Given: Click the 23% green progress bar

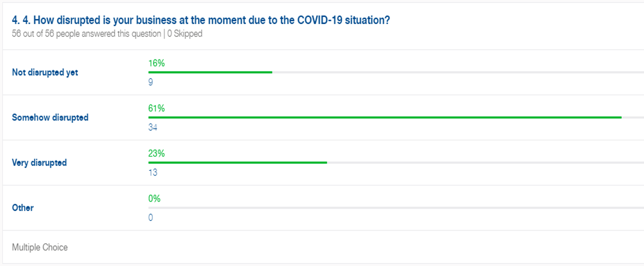Looking at the screenshot, I should coord(237,163).
